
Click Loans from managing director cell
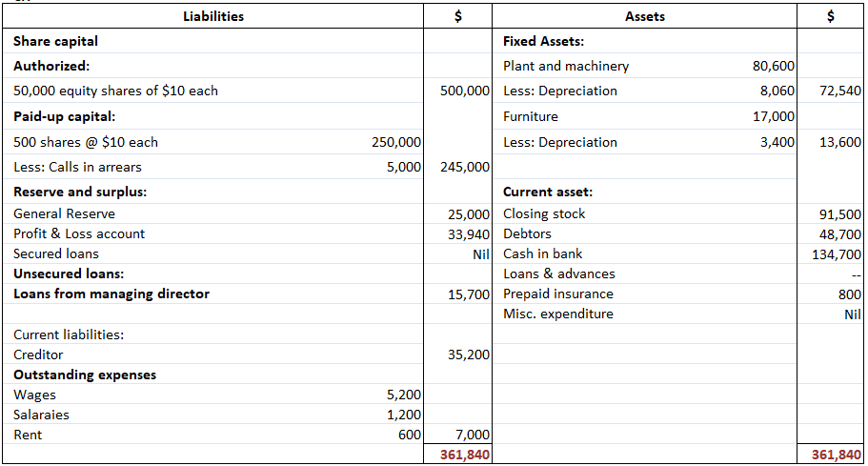coord(111,294)
